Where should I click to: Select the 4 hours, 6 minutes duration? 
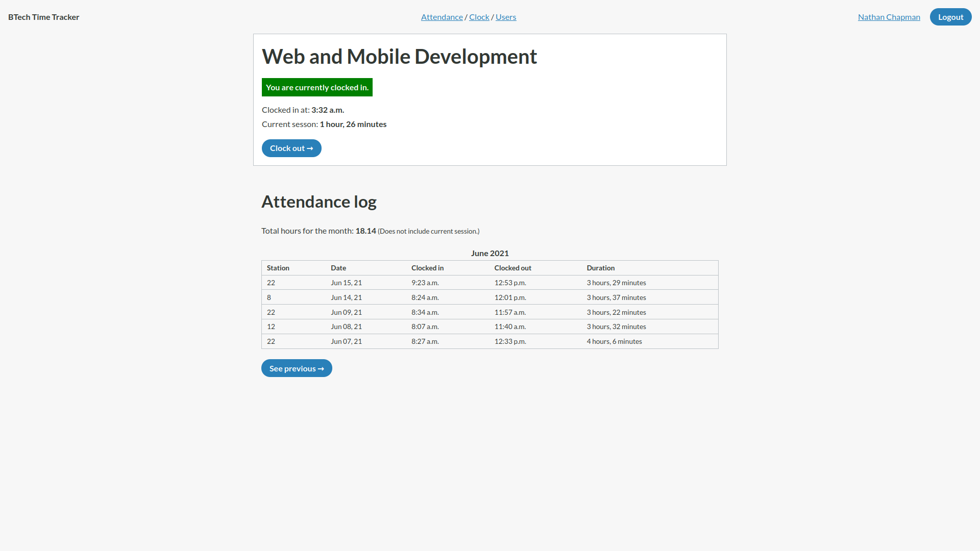tap(614, 341)
